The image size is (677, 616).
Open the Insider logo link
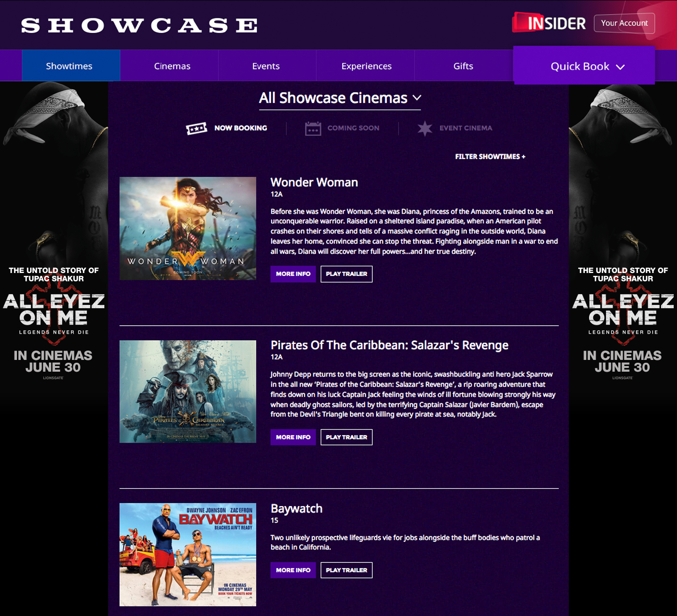coord(549,23)
